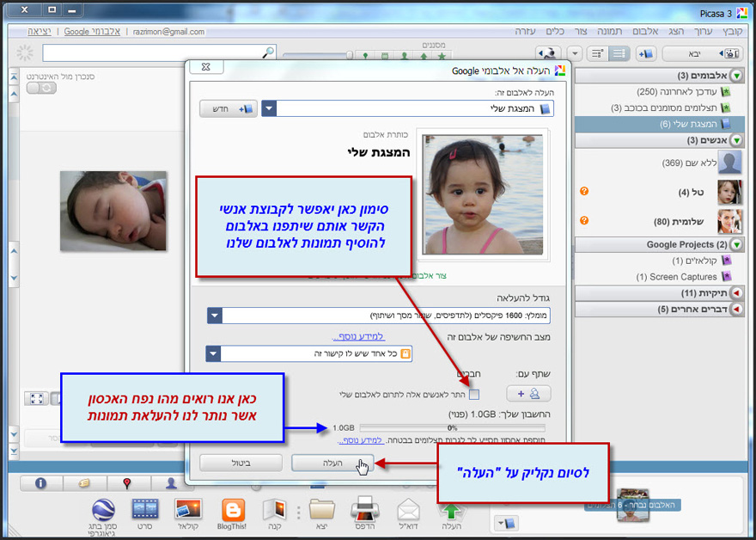Toggle the sync to web (סנכרן) switch
This screenshot has height=540, width=756.
41,88
